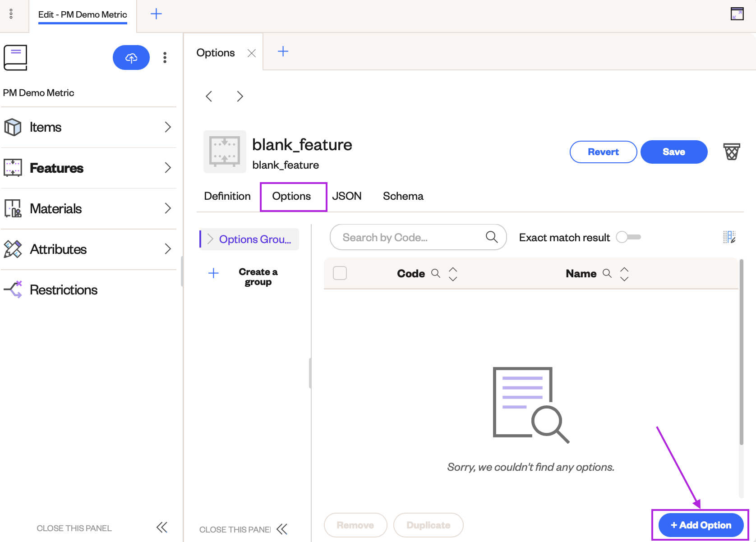Filter the Code column with magnifier
The height and width of the screenshot is (542, 756).
point(436,273)
